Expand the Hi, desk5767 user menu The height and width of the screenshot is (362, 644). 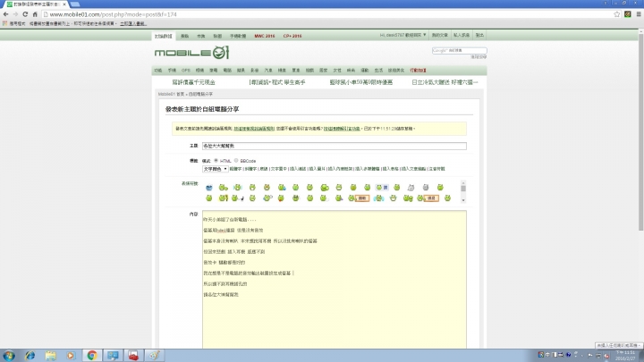(x=402, y=35)
